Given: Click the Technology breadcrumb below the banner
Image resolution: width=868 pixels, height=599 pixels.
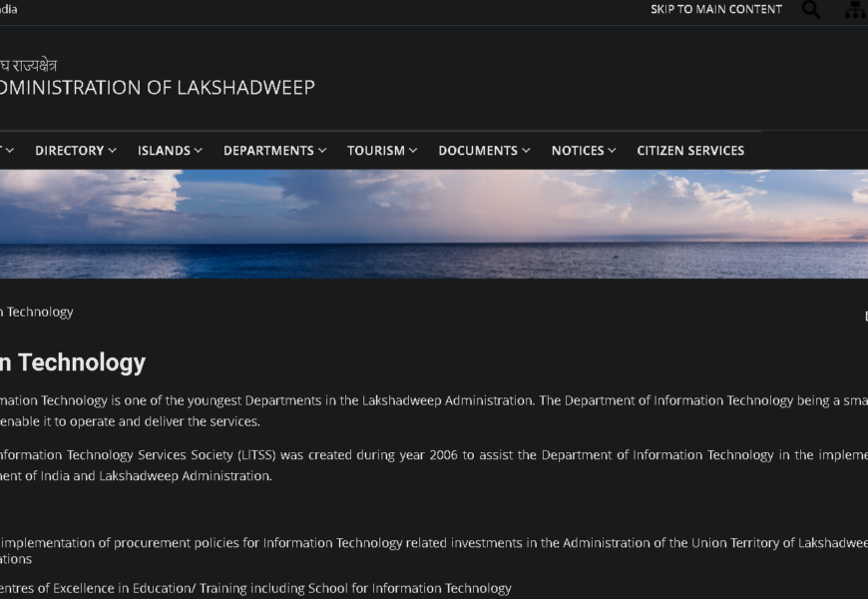Looking at the screenshot, I should point(37,311).
